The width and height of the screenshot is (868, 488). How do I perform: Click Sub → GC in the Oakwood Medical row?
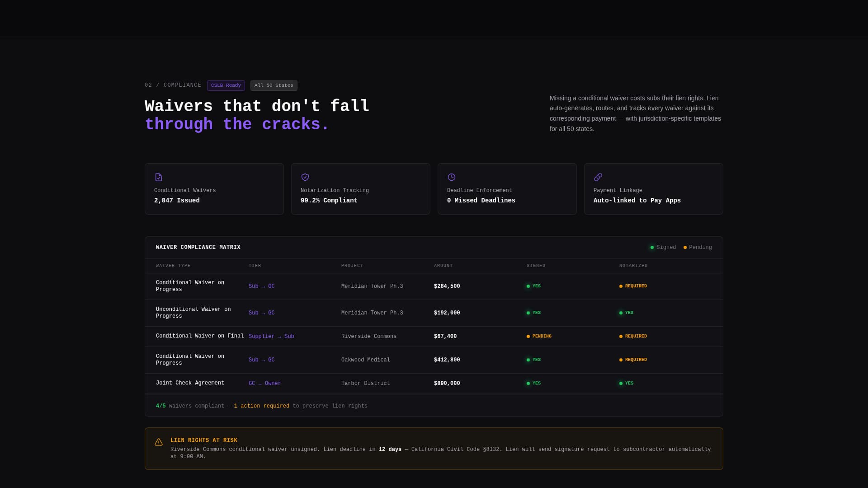pyautogui.click(x=262, y=360)
